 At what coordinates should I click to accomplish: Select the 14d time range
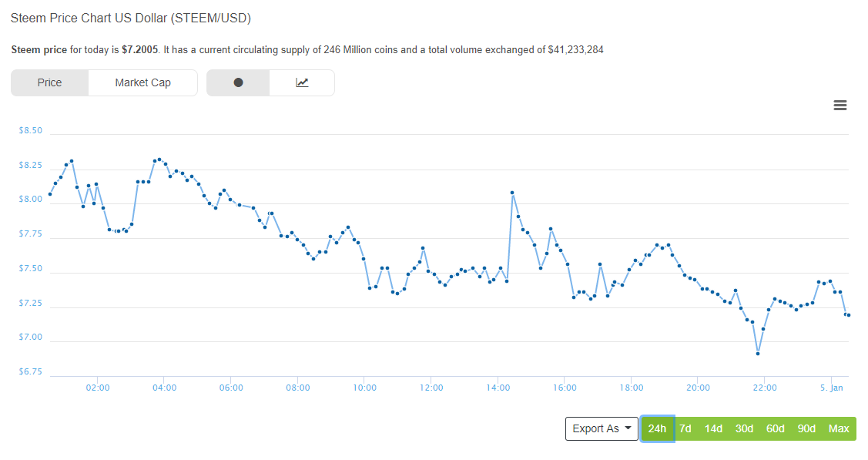tap(713, 428)
